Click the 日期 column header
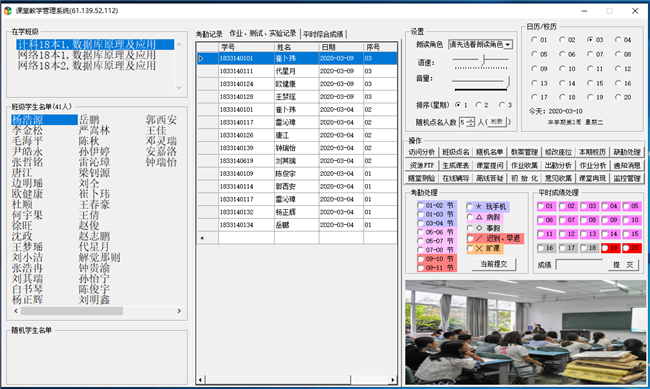 click(341, 47)
